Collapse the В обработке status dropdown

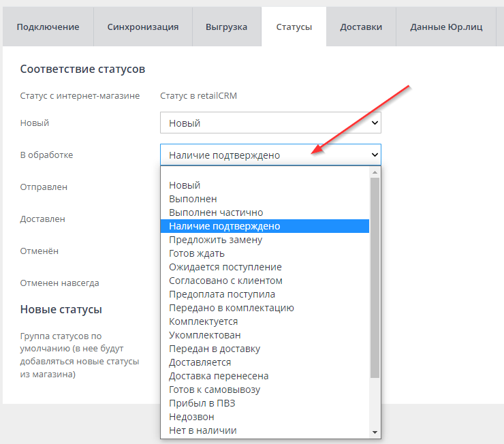click(270, 155)
